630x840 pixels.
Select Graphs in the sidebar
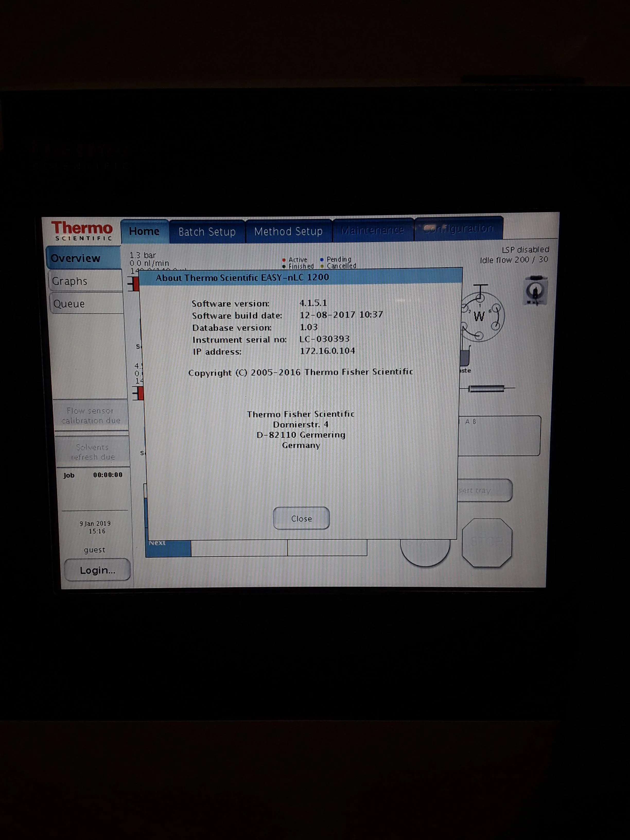pos(85,281)
